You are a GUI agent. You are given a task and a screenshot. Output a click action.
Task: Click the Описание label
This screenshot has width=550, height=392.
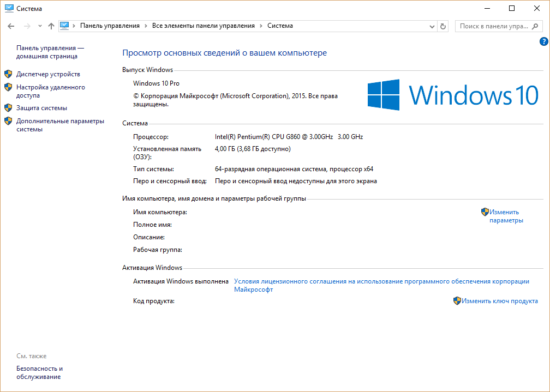[x=149, y=237]
